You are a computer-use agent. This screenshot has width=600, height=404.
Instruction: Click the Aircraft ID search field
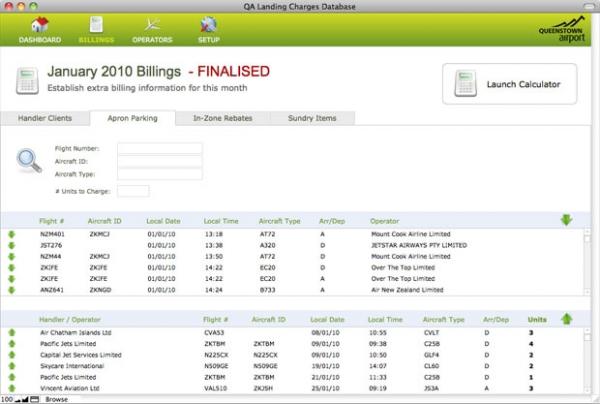tap(160, 161)
